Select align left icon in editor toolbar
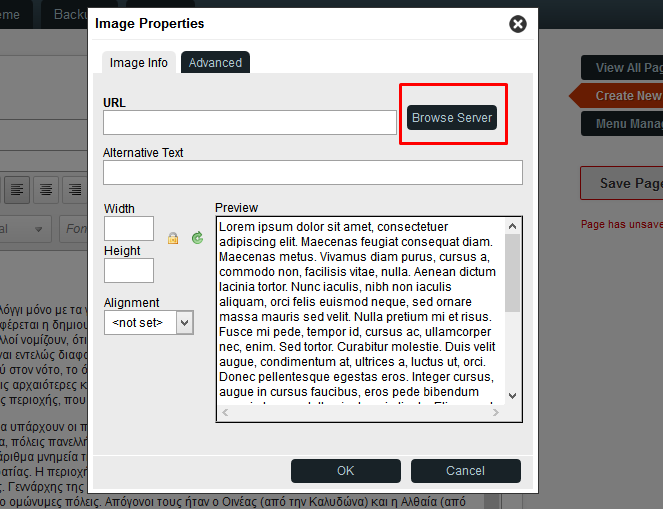Image resolution: width=663 pixels, height=509 pixels. coord(17,190)
